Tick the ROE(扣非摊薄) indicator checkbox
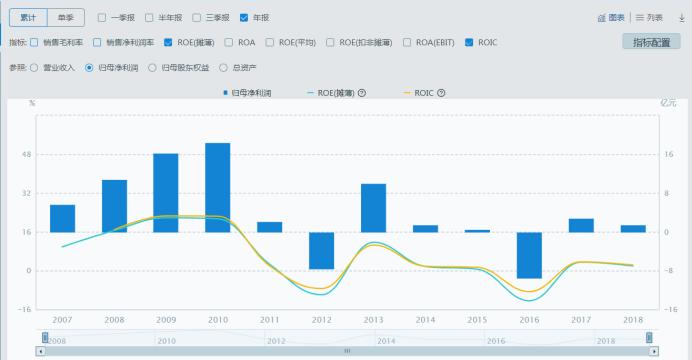This screenshot has height=360, width=692. 330,42
